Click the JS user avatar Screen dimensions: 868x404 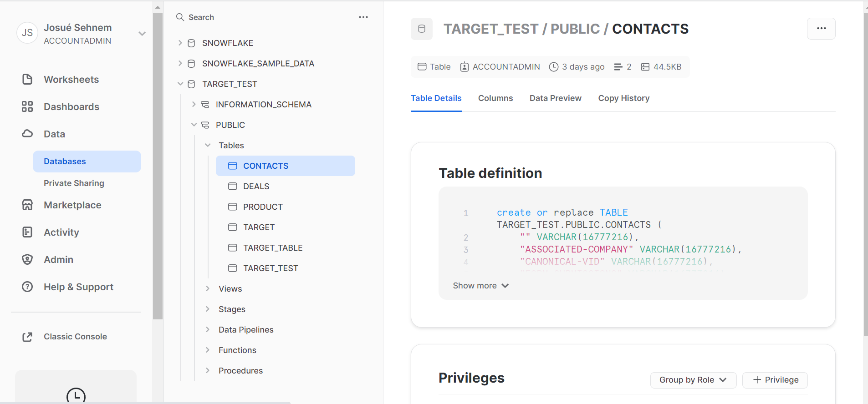click(27, 33)
